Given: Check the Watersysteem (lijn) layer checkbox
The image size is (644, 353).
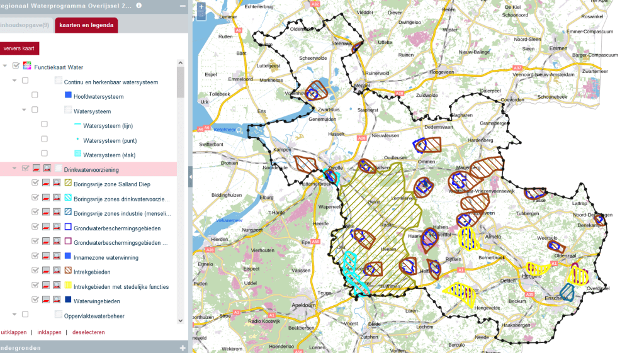Looking at the screenshot, I should point(45,125).
